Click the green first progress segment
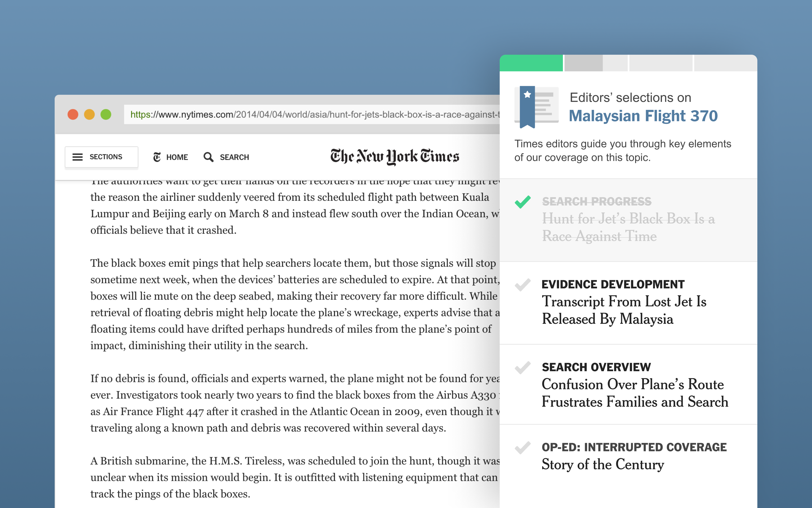The image size is (812, 508). (x=531, y=63)
